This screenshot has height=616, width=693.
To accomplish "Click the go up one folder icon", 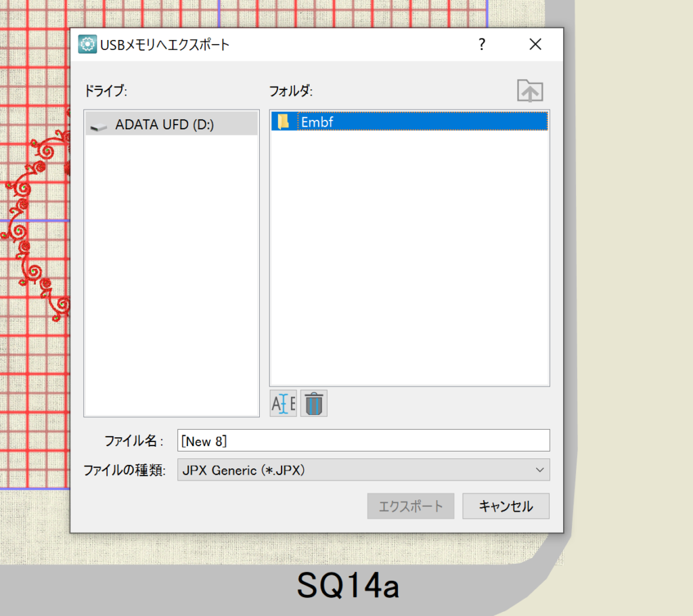I will click(x=530, y=91).
